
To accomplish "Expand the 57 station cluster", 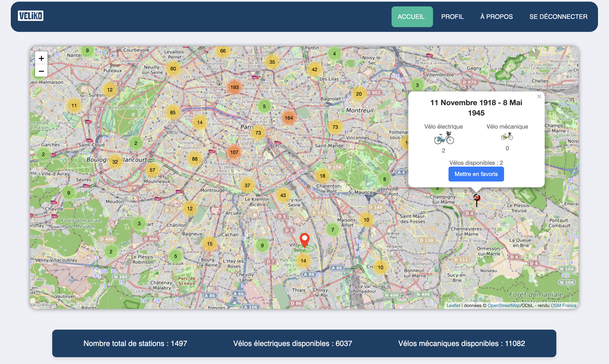I will point(152,170).
